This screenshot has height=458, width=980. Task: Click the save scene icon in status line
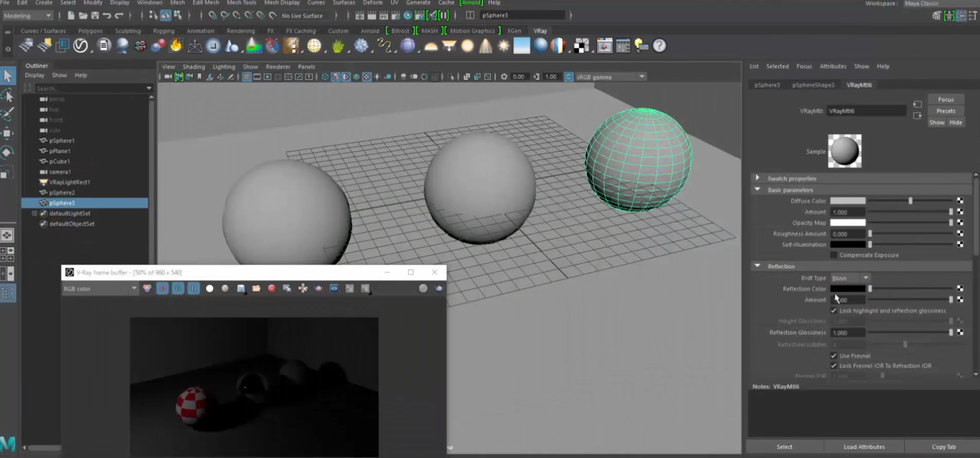click(x=95, y=15)
